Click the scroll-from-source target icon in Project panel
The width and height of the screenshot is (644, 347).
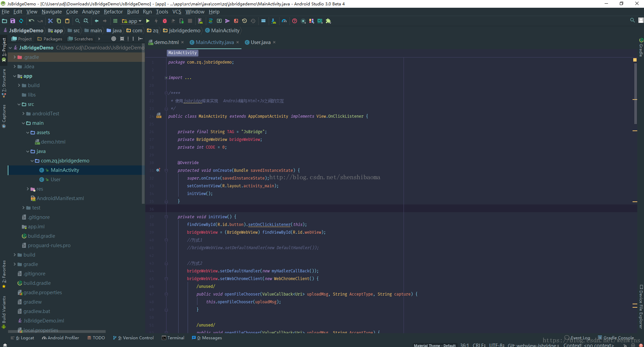(x=114, y=39)
